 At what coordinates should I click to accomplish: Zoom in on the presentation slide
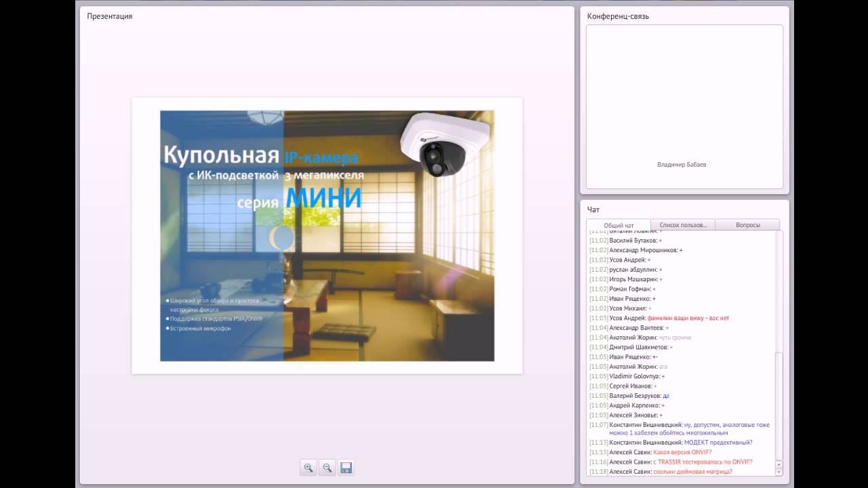point(309,468)
